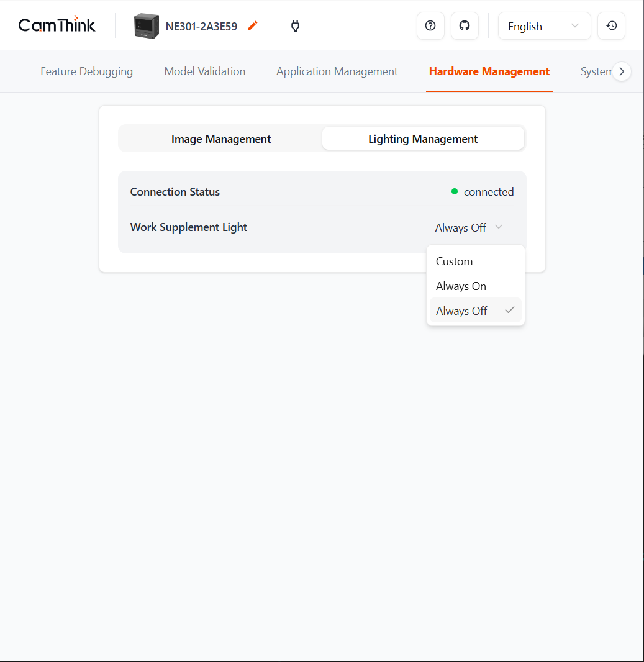This screenshot has height=662, width=644.
Task: Click the CamThink logo
Action: tap(57, 25)
